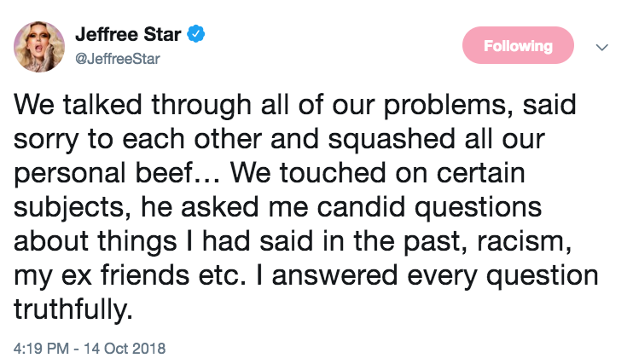Click the opening words "We talked"
Viewport: 633px width, 364px height.
click(x=78, y=105)
